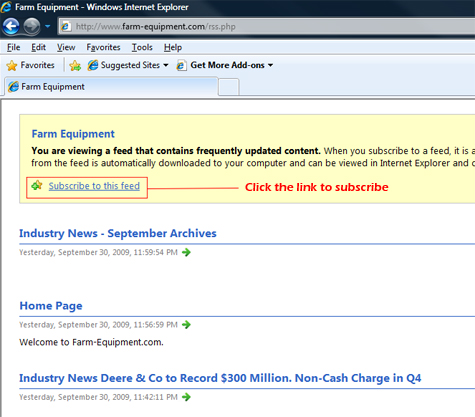
Task: Select the Farm Equipment tab
Action: click(x=112, y=87)
